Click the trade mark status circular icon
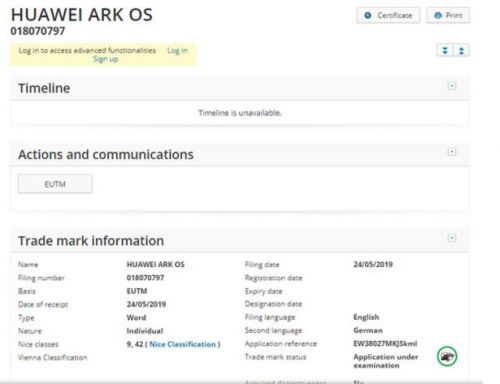Viewport: 500px width, 384px height. 447,356
